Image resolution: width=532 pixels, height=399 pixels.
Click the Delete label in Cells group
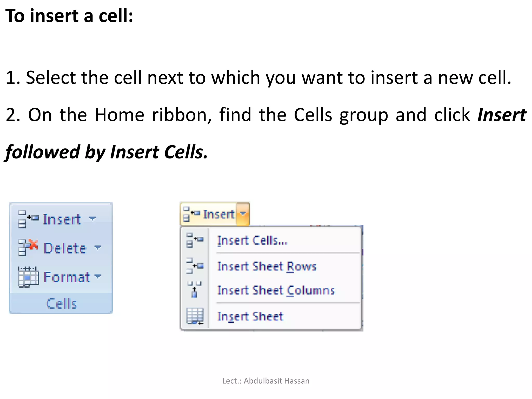[x=65, y=248]
